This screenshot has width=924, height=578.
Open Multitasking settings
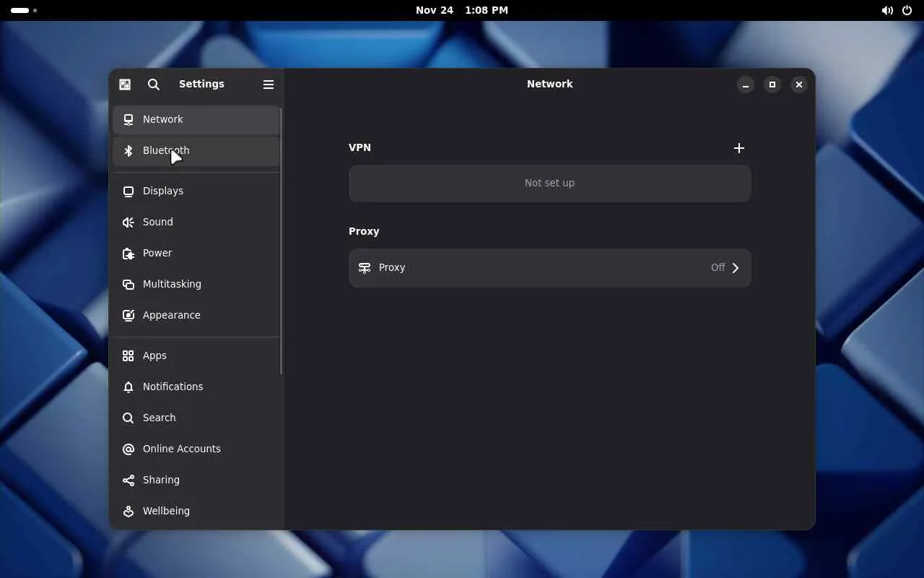point(196,284)
